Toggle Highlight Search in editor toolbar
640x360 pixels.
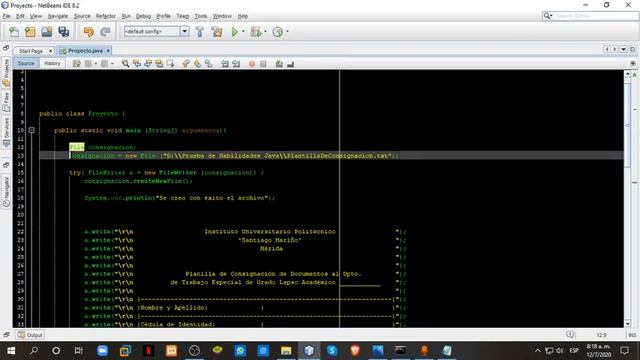click(159, 64)
